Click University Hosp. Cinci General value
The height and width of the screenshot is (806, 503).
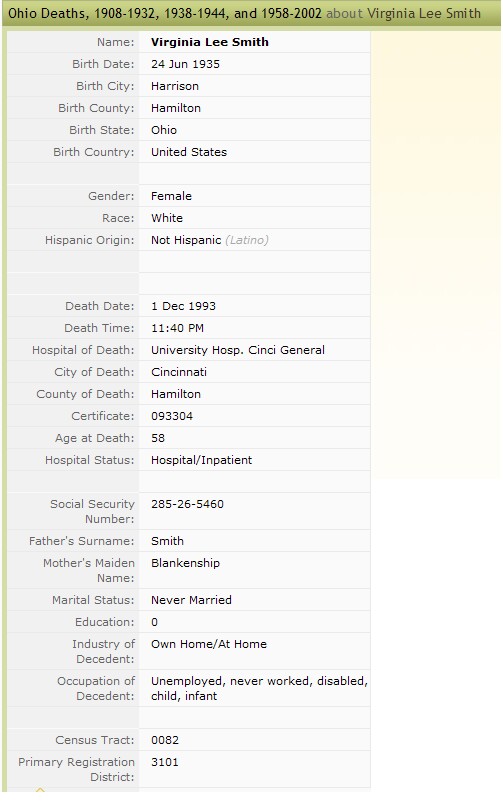238,350
